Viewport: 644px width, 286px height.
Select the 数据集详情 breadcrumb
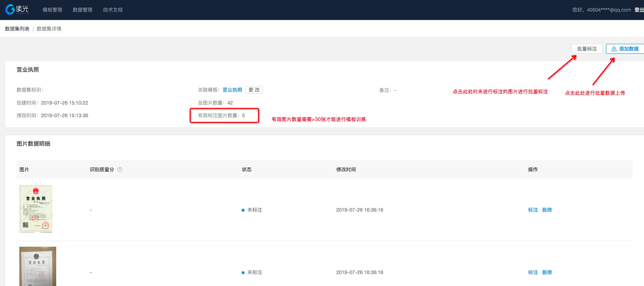click(x=49, y=29)
